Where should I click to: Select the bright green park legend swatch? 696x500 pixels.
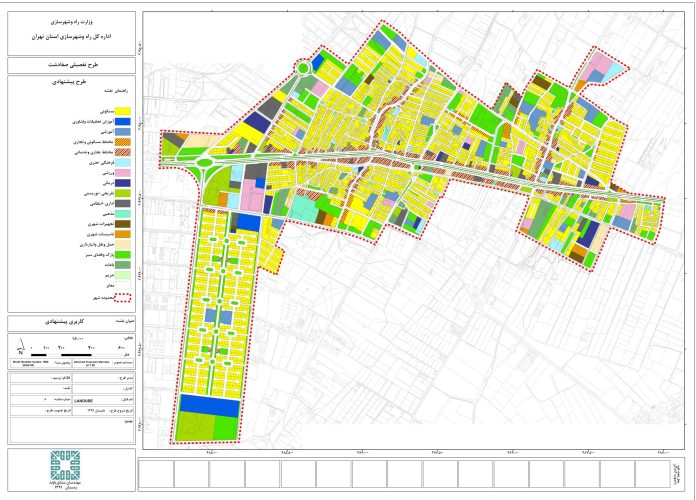[123, 255]
